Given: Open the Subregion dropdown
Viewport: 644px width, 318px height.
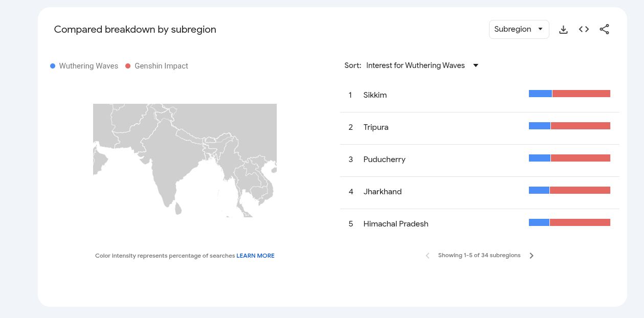Looking at the screenshot, I should click(x=519, y=29).
